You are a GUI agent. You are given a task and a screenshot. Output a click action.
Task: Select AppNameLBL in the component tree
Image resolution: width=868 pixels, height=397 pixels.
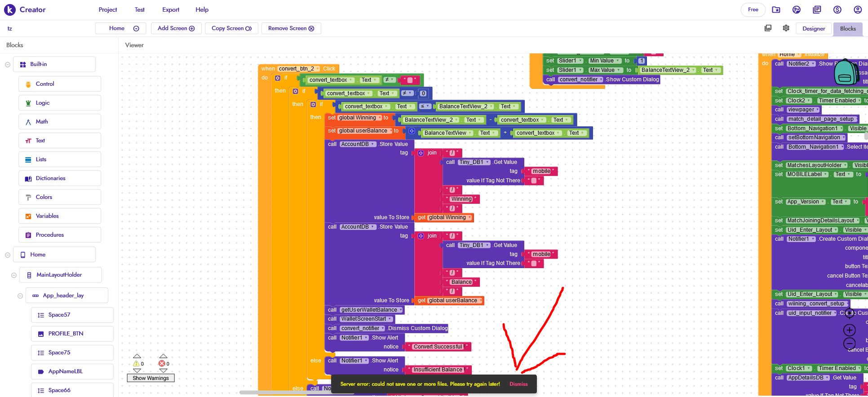[x=72, y=372]
